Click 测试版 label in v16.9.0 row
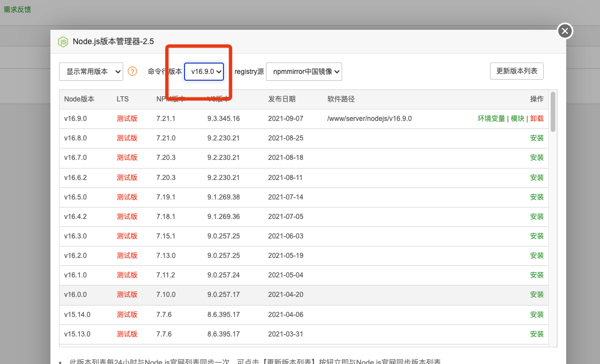 tap(127, 119)
